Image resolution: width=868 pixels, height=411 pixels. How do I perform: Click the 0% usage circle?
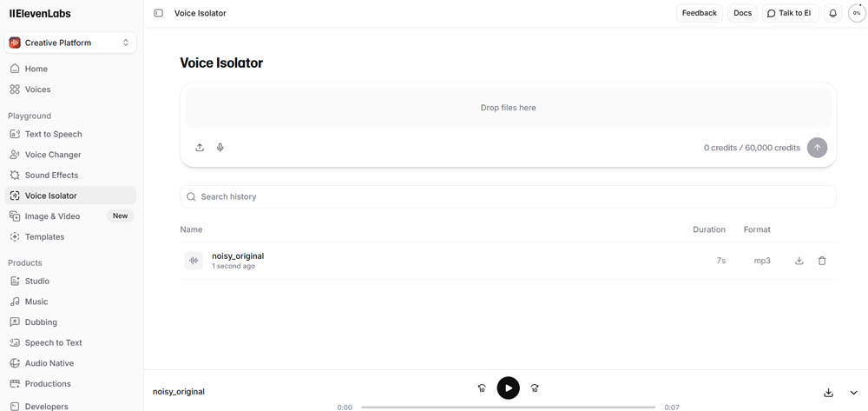857,13
